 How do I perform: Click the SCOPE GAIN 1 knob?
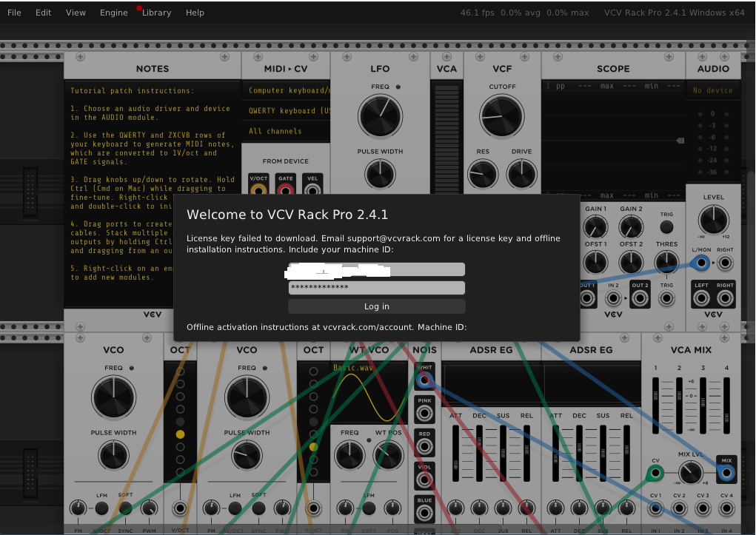click(x=595, y=226)
